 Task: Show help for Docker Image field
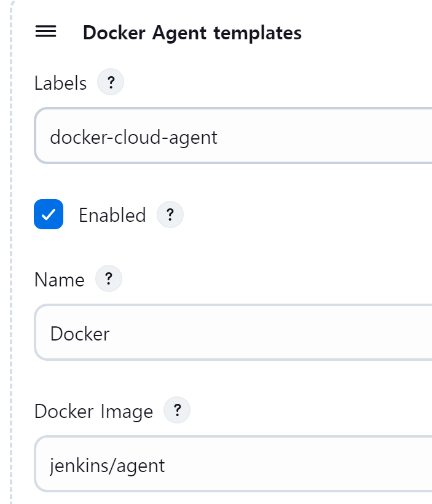[x=177, y=410]
